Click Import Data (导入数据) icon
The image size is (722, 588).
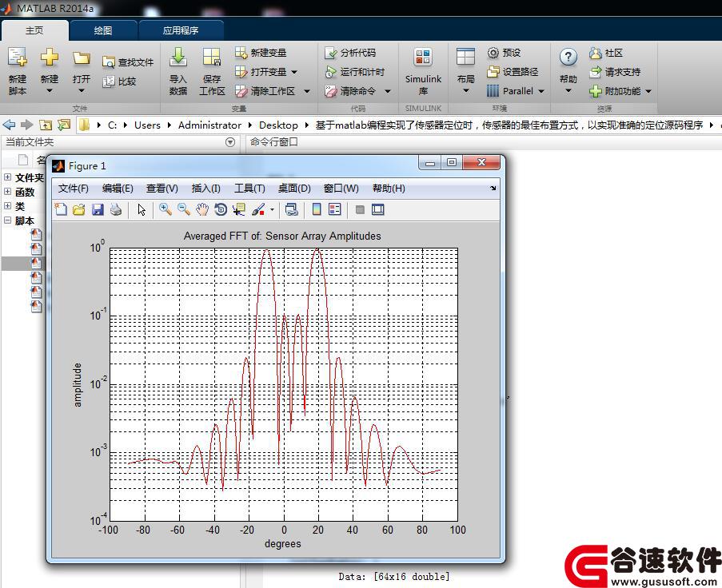[x=178, y=57]
